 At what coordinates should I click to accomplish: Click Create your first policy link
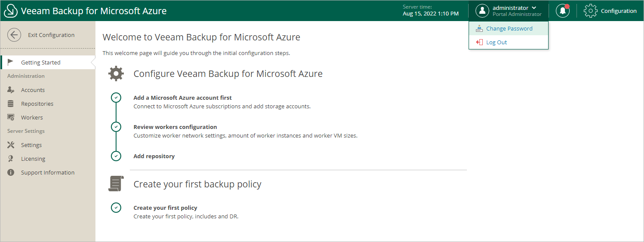(x=165, y=208)
